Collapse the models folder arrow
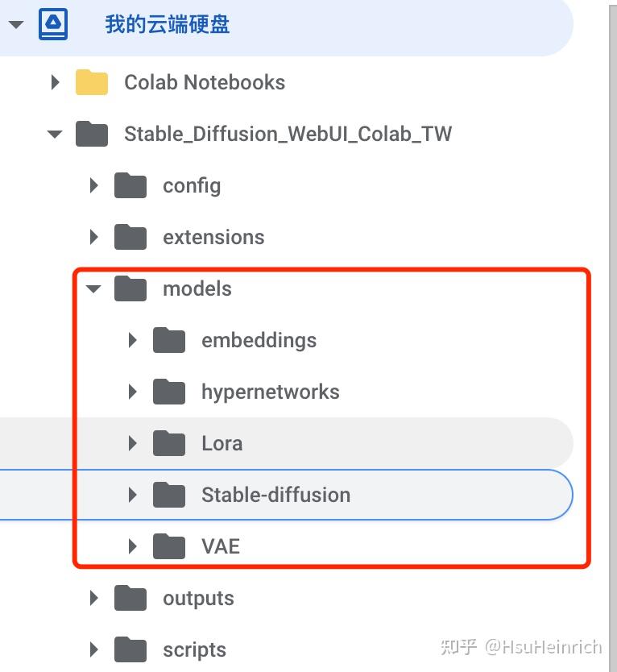 [93, 288]
